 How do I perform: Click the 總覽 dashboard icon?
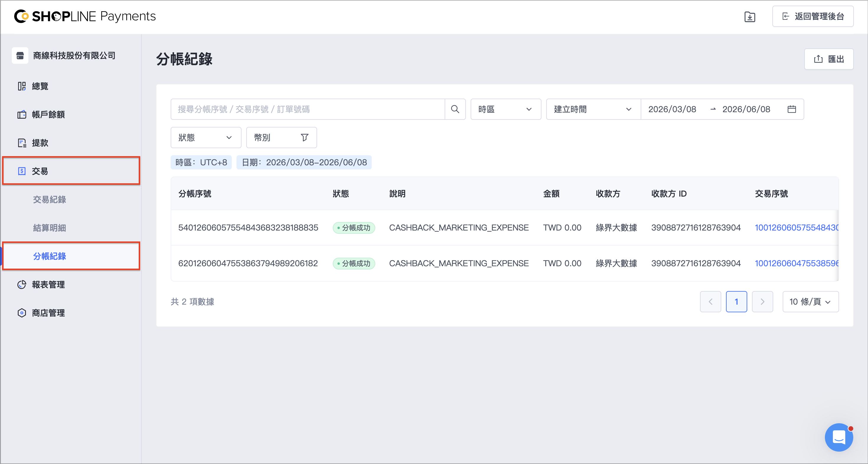22,86
